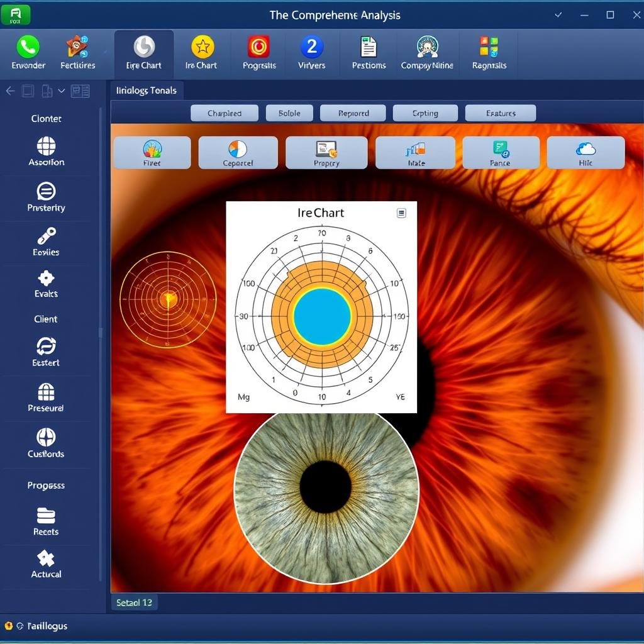Select the Compay Nitine toolbar icon
644x644 pixels.
(x=428, y=53)
